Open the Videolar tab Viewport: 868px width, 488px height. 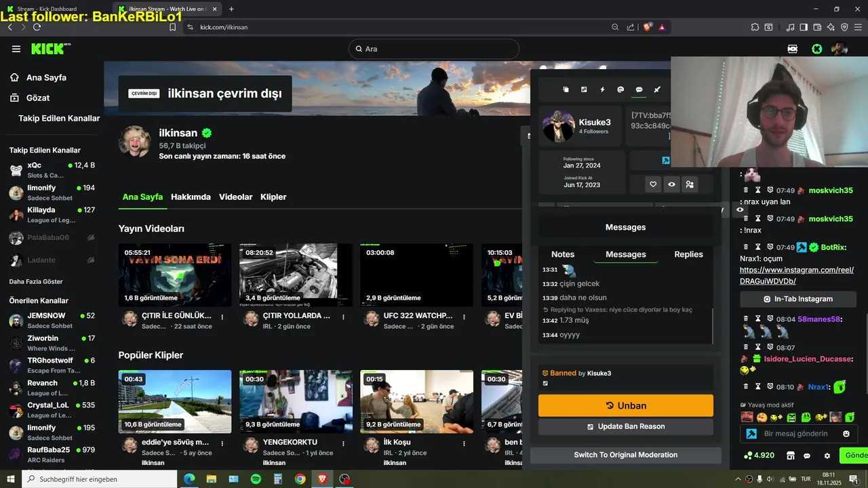pos(235,197)
